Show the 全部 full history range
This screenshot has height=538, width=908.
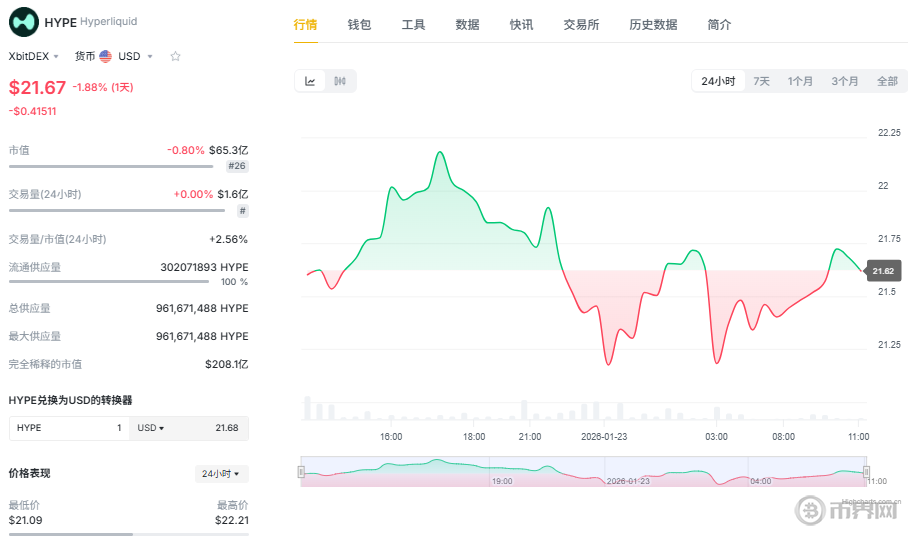pyautogui.click(x=886, y=81)
